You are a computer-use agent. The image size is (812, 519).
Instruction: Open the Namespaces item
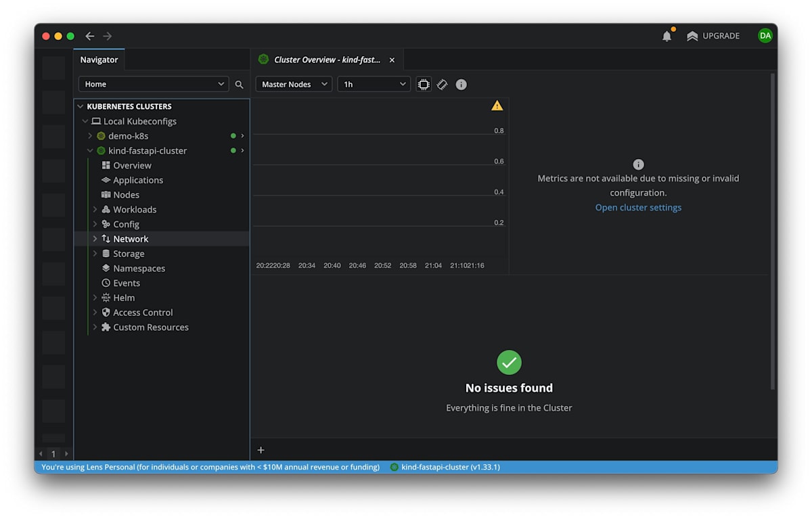point(139,269)
